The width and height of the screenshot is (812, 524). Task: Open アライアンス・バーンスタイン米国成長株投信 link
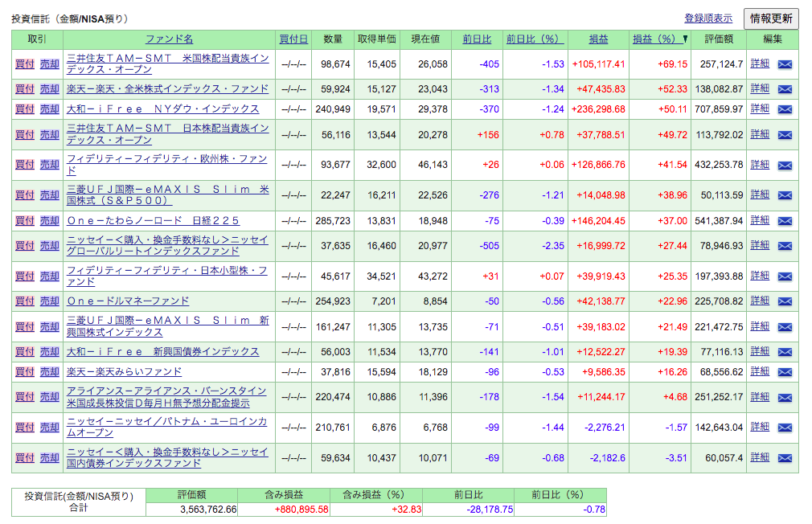166,397
